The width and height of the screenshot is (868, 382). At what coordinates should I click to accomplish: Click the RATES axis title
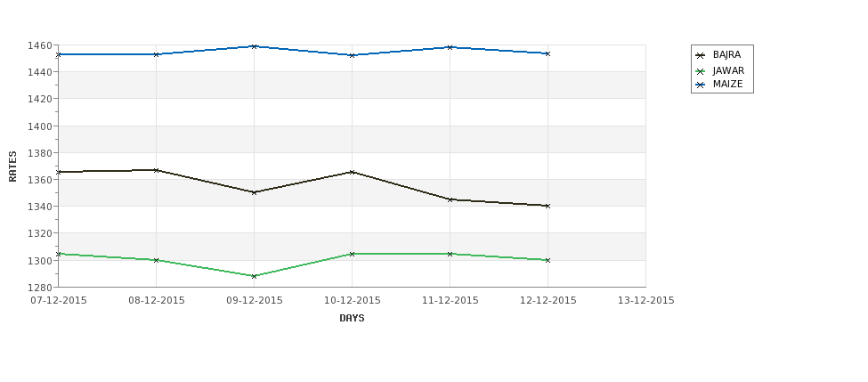[x=12, y=166]
